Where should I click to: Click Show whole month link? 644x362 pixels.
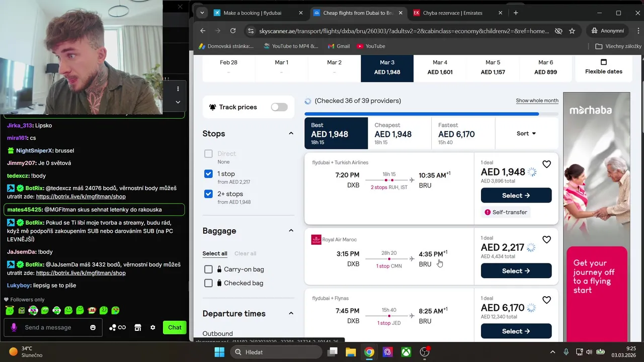(537, 101)
